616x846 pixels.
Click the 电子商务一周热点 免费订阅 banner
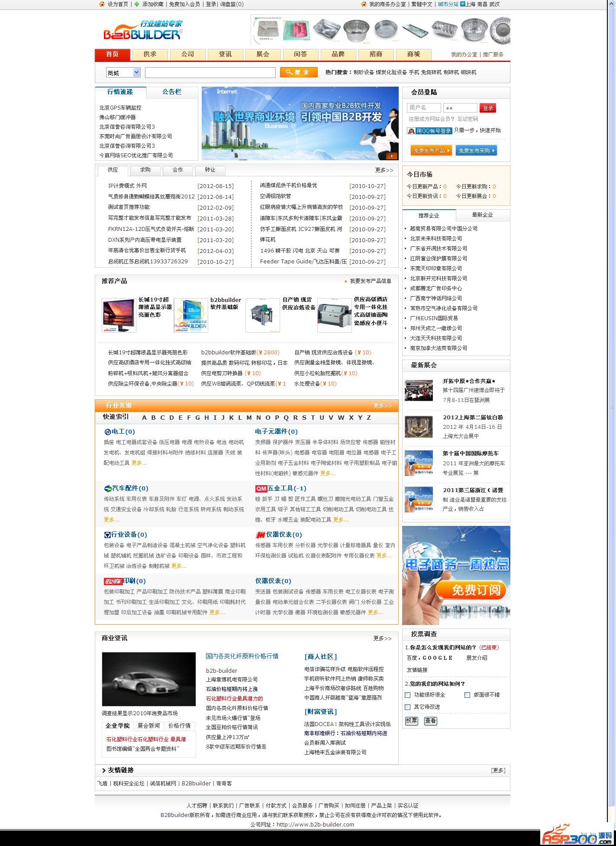click(456, 575)
